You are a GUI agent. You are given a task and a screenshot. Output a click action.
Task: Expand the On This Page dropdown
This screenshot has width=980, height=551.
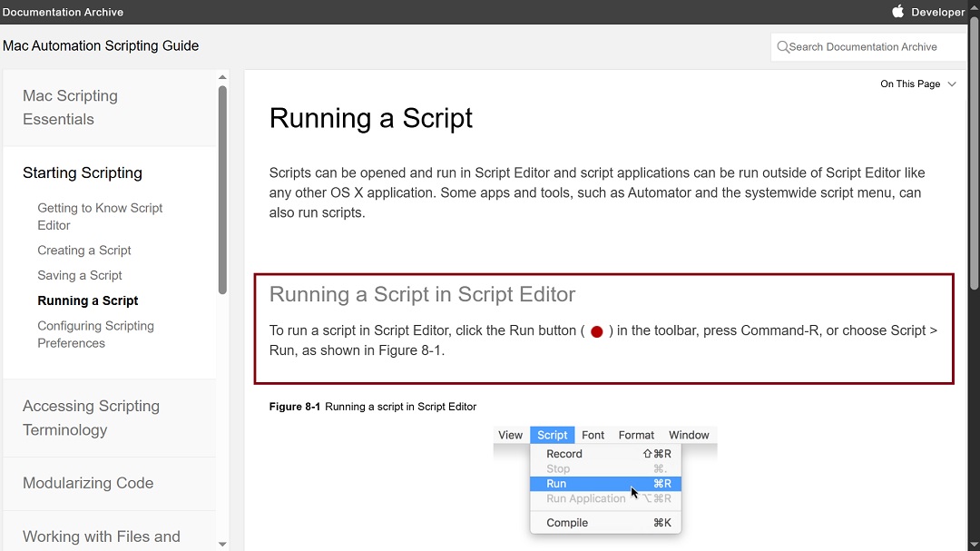pyautogui.click(x=917, y=84)
